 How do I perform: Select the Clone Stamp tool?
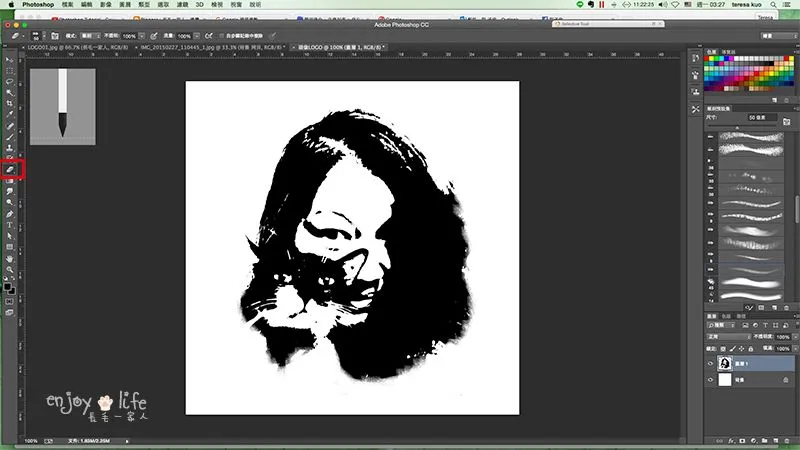[9, 148]
